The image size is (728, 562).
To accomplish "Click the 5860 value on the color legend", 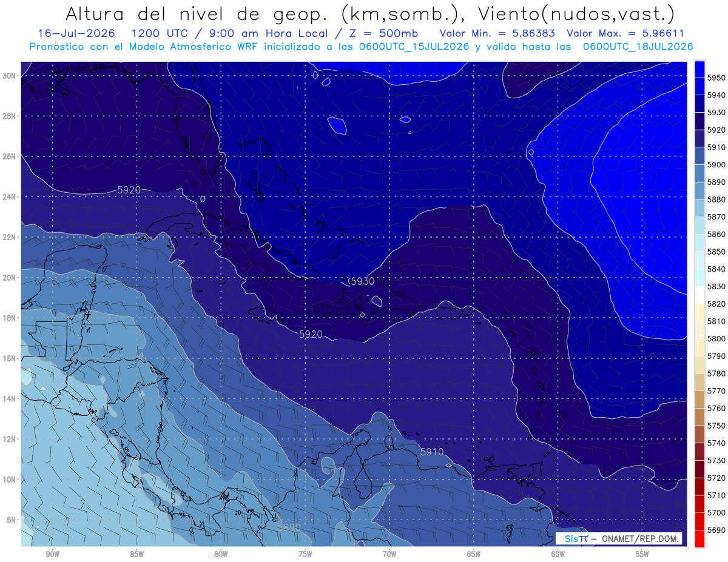I will click(716, 234).
